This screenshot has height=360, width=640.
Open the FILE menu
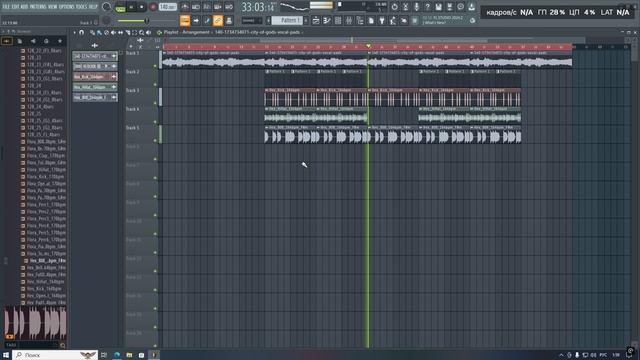click(x=6, y=7)
